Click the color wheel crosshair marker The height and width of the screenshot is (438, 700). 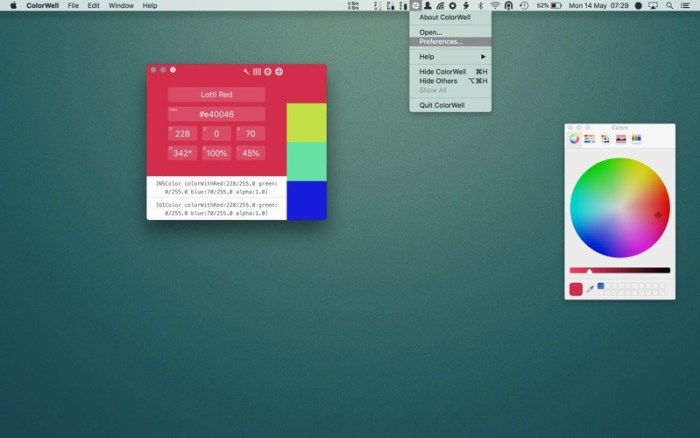click(658, 215)
